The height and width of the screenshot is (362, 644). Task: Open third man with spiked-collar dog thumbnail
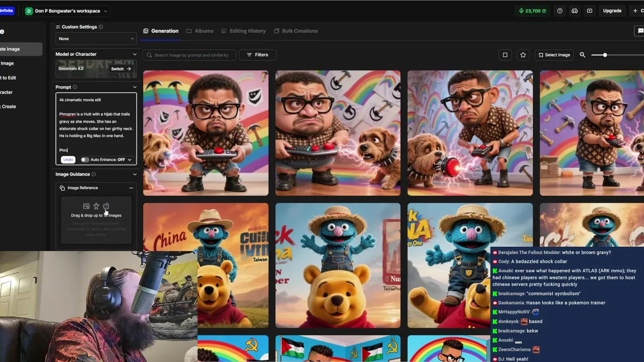coord(470,133)
